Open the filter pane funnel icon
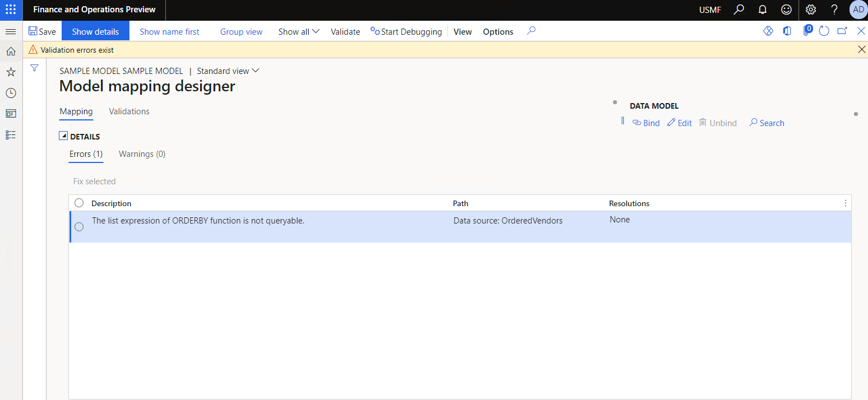The image size is (868, 400). point(34,68)
